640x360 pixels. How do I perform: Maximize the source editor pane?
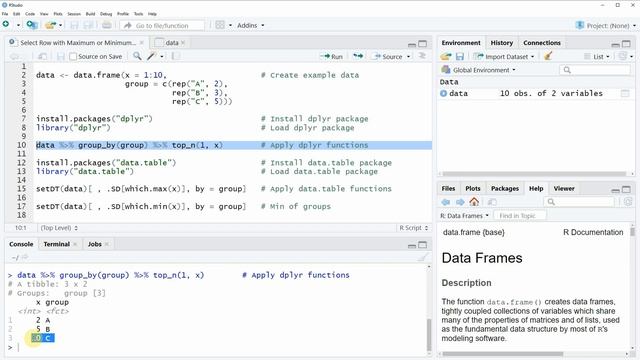[423, 44]
